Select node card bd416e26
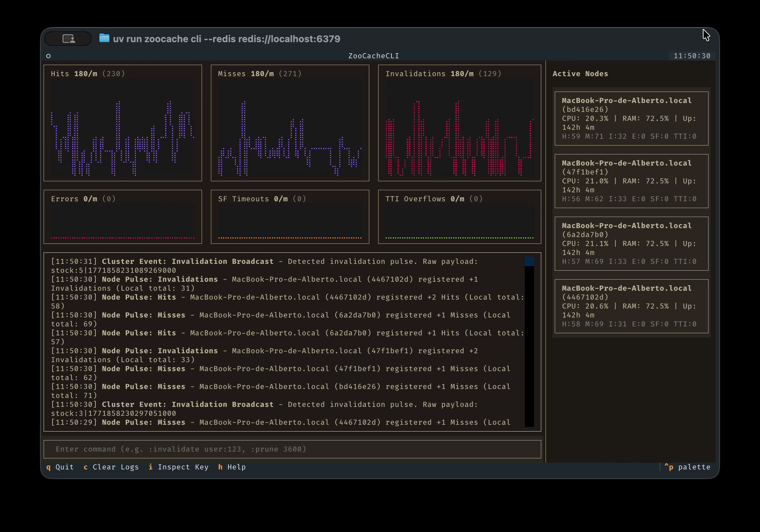Screen dimensions: 760x532 pyautogui.click(x=631, y=118)
